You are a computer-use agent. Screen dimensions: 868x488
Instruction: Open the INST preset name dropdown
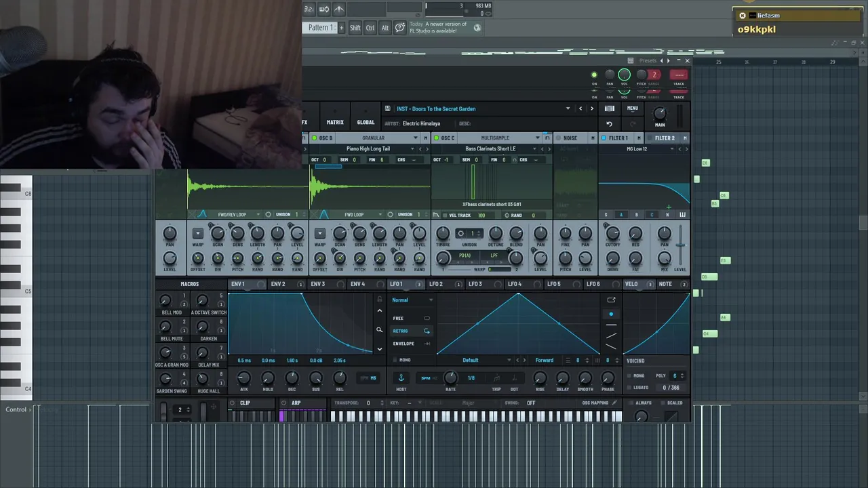click(568, 108)
